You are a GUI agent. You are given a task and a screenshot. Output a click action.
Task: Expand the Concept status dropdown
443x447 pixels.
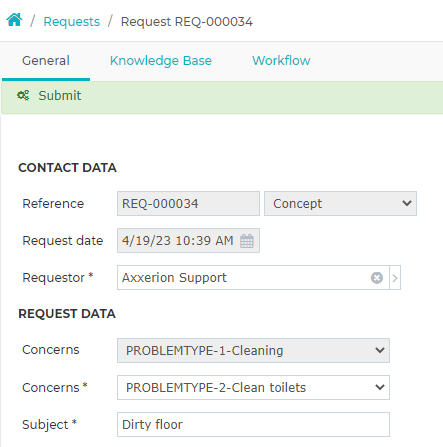point(340,203)
